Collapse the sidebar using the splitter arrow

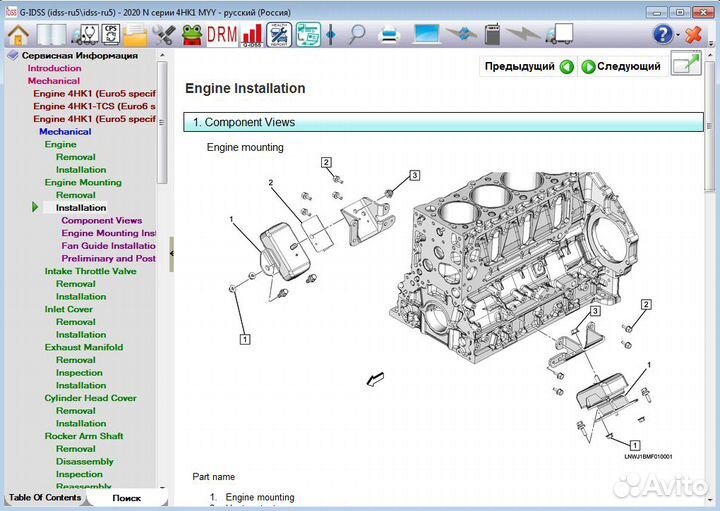tap(171, 254)
